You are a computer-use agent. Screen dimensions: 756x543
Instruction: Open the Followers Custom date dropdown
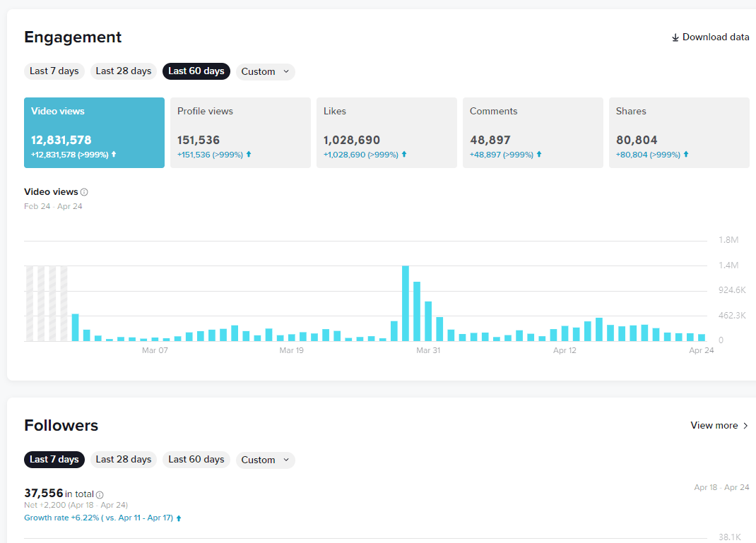point(265,460)
